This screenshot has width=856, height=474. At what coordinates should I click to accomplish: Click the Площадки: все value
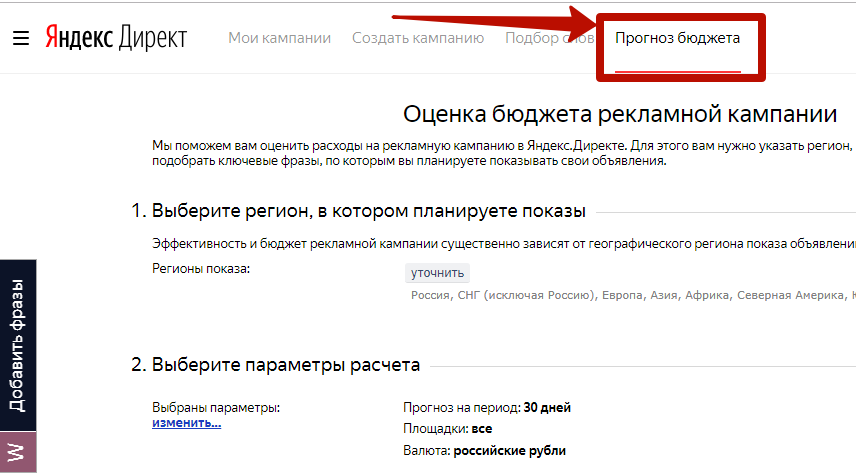click(x=448, y=429)
